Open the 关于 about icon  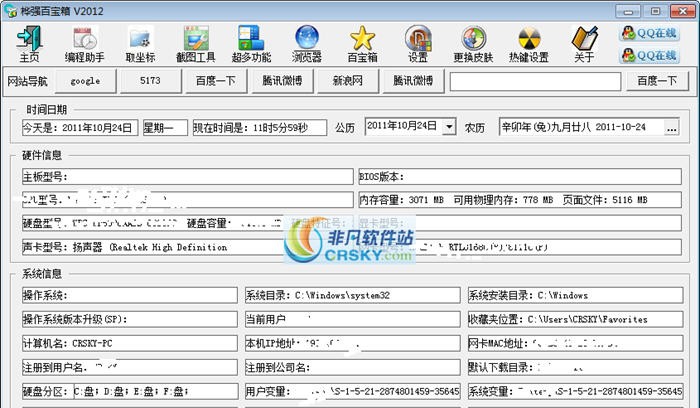584,44
